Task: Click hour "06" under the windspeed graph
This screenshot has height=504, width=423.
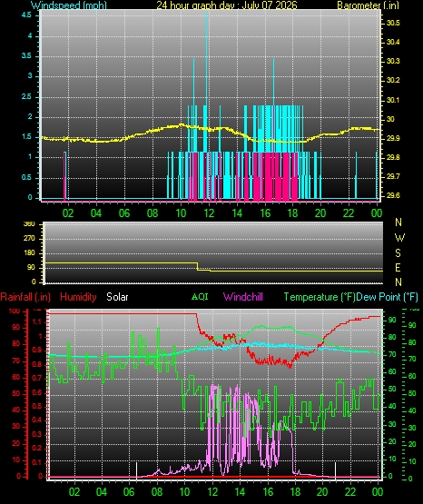Action: click(x=124, y=213)
